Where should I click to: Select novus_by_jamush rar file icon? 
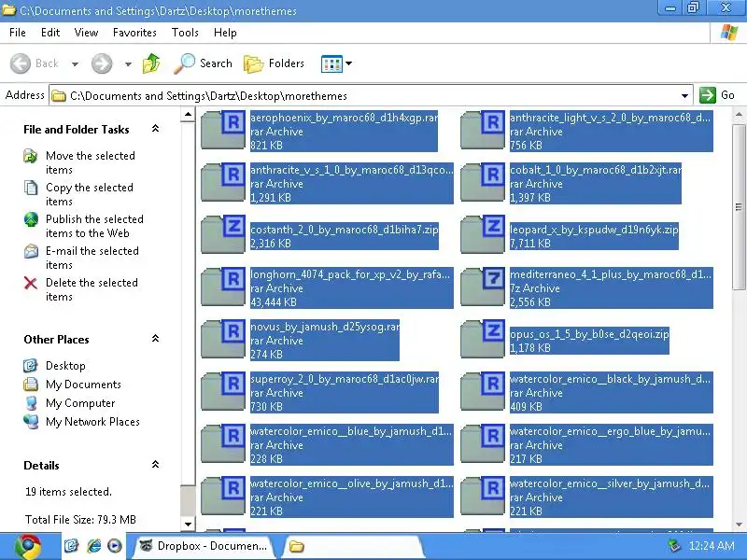(223, 340)
